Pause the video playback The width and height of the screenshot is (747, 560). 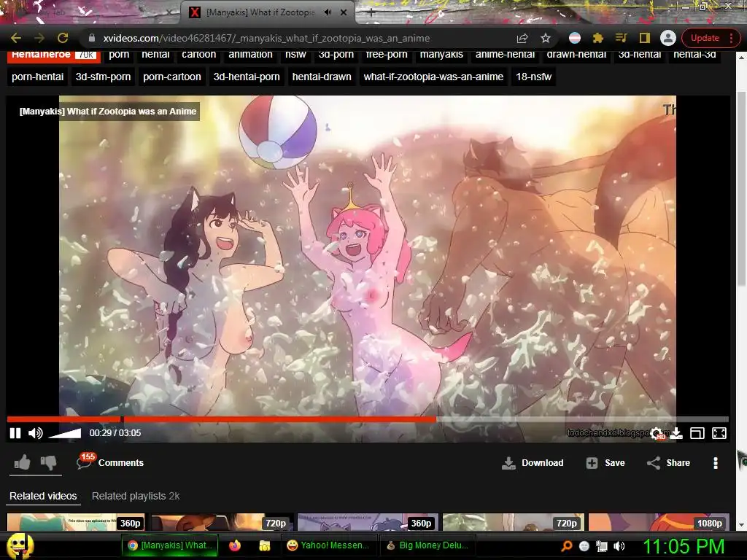coord(15,433)
